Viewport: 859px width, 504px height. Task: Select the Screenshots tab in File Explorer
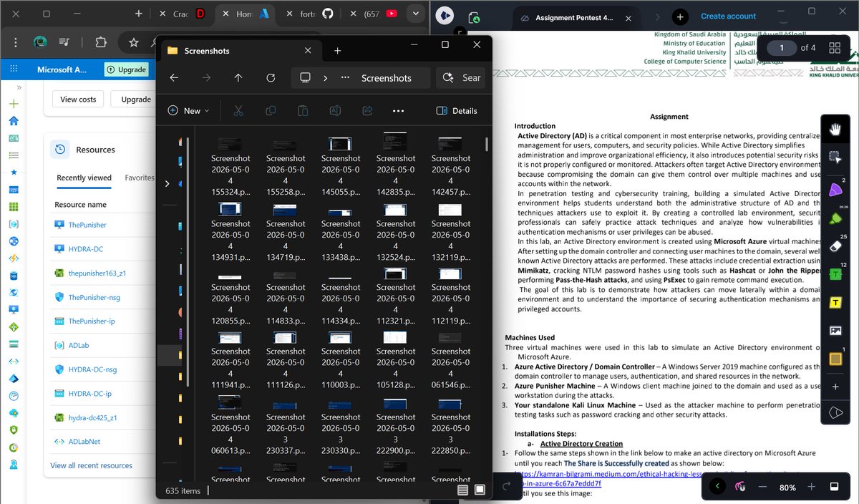[242, 51]
